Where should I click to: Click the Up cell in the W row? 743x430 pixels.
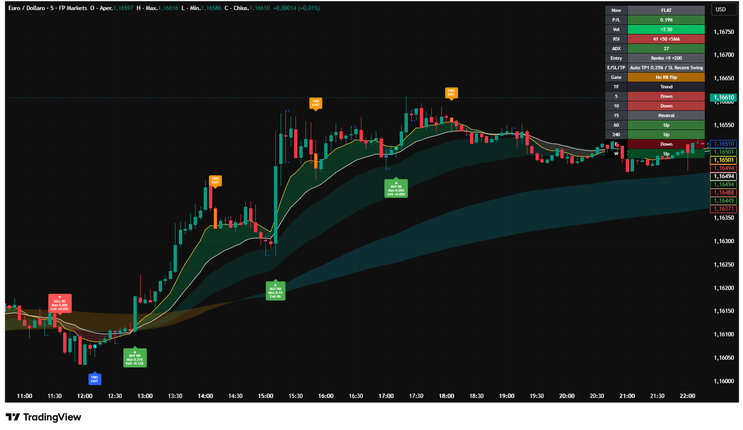pyautogui.click(x=666, y=154)
